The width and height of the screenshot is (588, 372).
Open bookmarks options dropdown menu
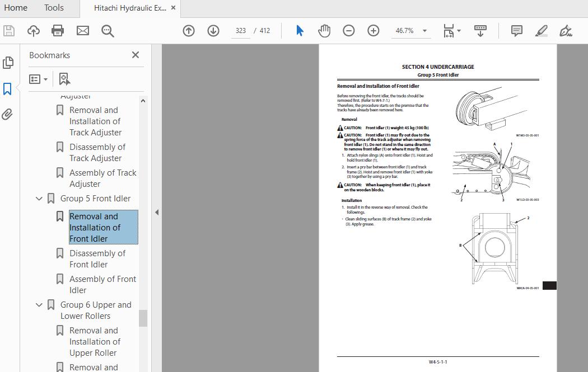tap(38, 79)
